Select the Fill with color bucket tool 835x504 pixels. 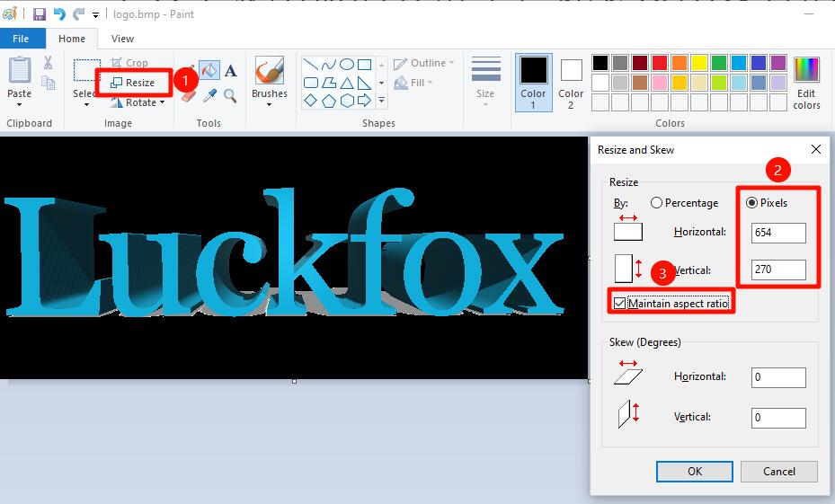[209, 70]
